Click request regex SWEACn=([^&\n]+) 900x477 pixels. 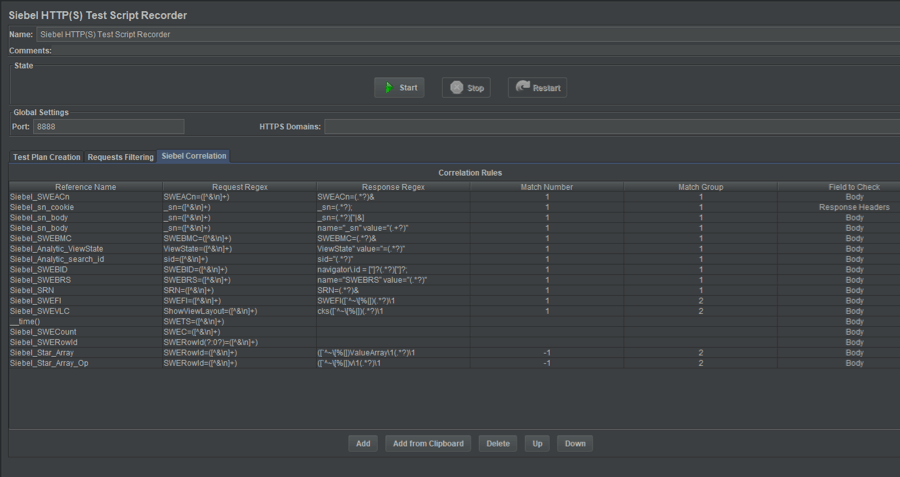pos(239,197)
